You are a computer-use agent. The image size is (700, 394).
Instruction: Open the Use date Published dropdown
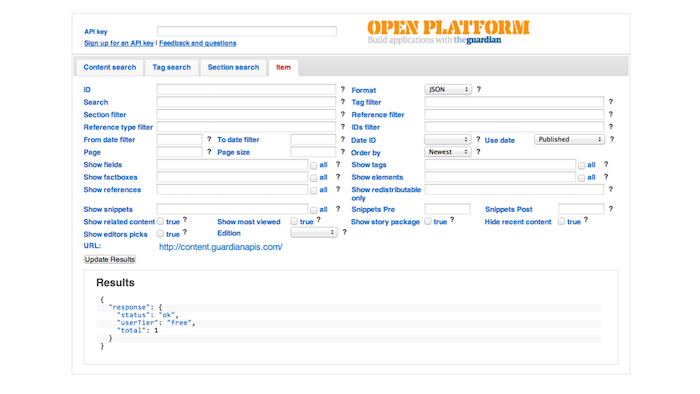570,139
